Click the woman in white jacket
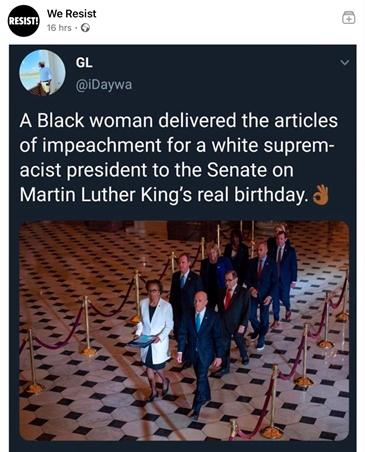 pyautogui.click(x=155, y=337)
